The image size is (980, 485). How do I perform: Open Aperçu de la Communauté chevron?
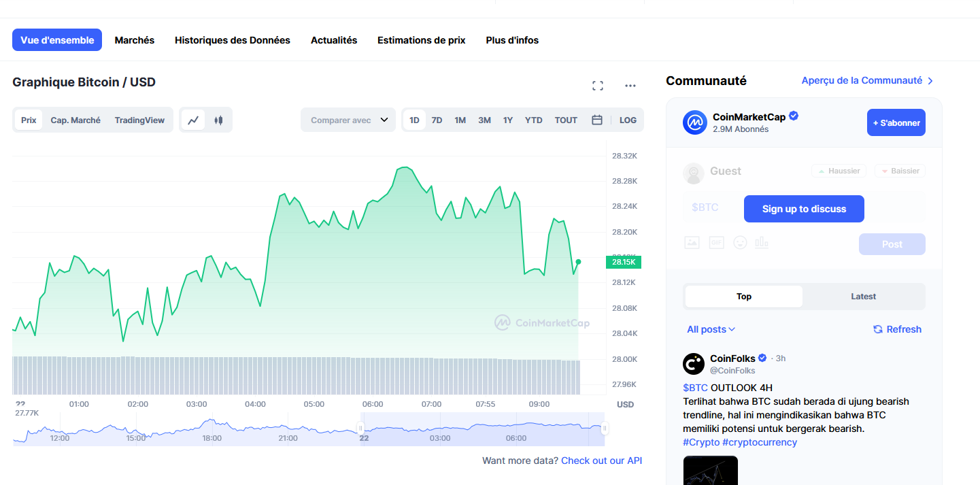pyautogui.click(x=930, y=81)
